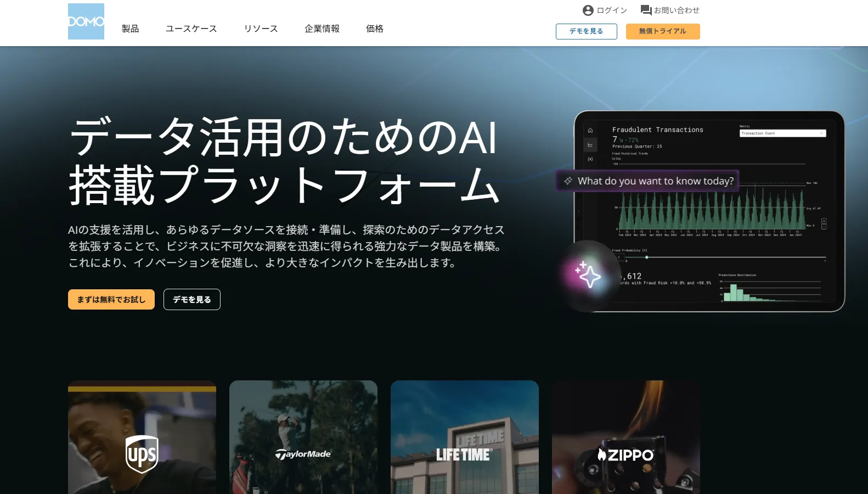Click the sparkle icon in AI prompt

pyautogui.click(x=568, y=181)
